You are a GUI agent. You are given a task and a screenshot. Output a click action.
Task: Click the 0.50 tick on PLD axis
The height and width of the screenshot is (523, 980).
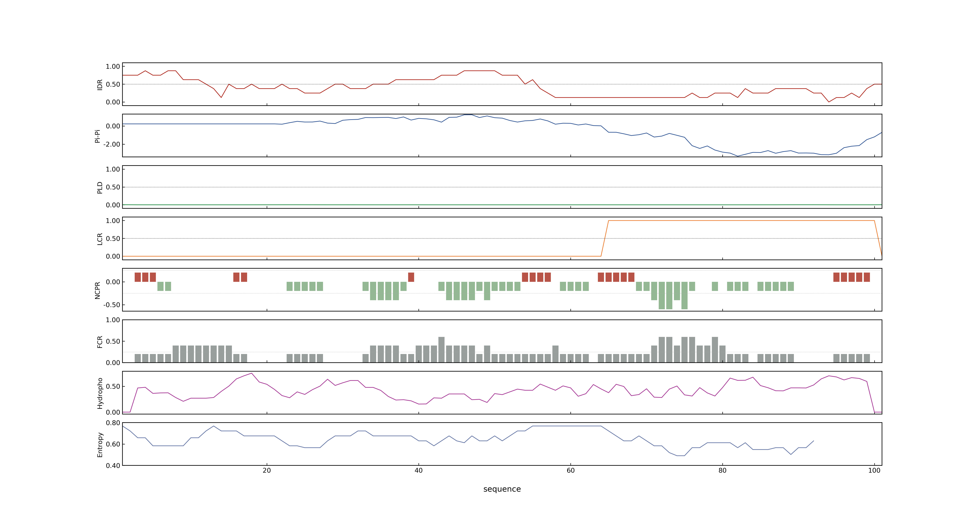click(113, 187)
